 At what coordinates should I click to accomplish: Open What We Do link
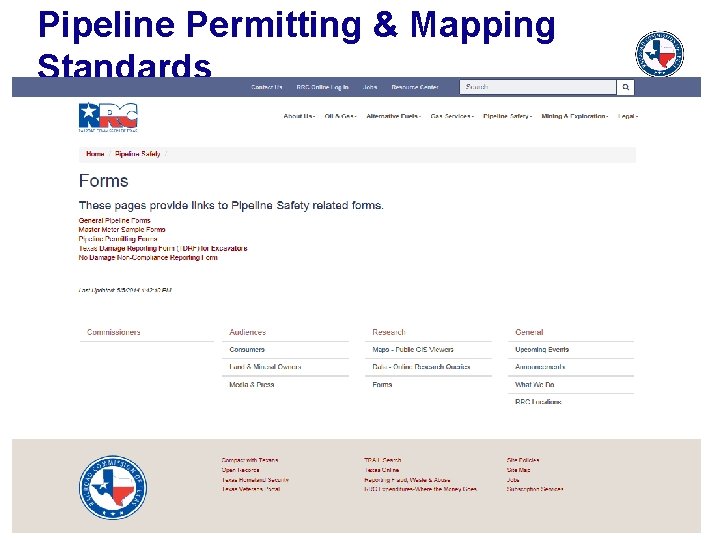pos(534,385)
